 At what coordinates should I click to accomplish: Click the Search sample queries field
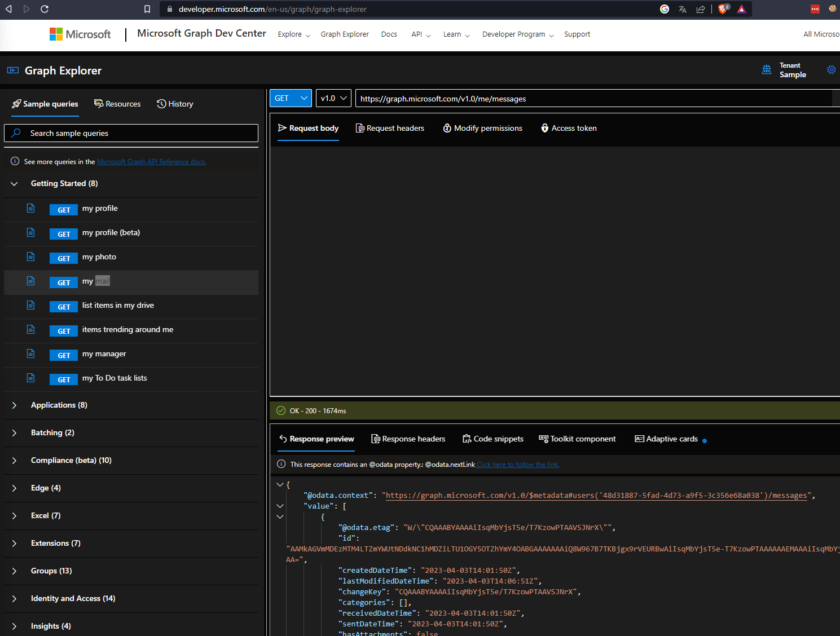click(131, 133)
